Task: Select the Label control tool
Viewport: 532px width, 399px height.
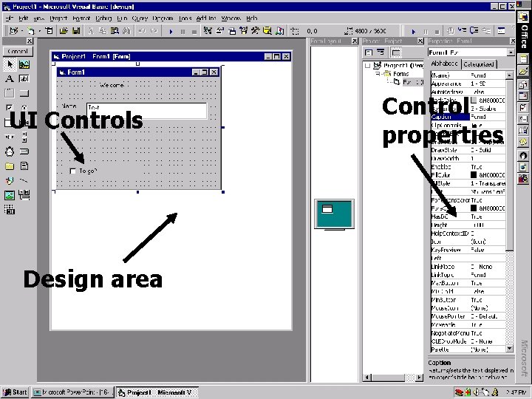Action: pos(10,79)
